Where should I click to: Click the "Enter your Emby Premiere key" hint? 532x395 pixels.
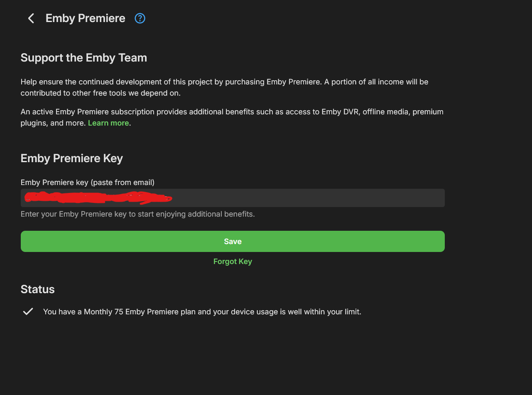tap(137, 214)
